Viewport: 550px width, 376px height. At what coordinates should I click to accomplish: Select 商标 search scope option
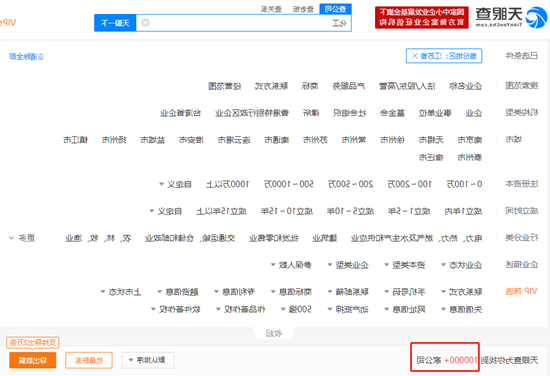click(310, 86)
